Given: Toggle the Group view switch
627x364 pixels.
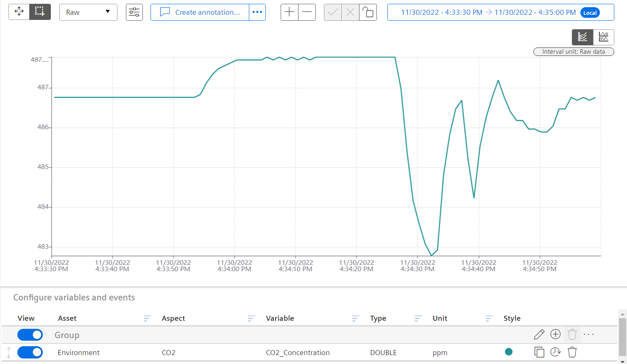Looking at the screenshot, I should click(x=30, y=335).
